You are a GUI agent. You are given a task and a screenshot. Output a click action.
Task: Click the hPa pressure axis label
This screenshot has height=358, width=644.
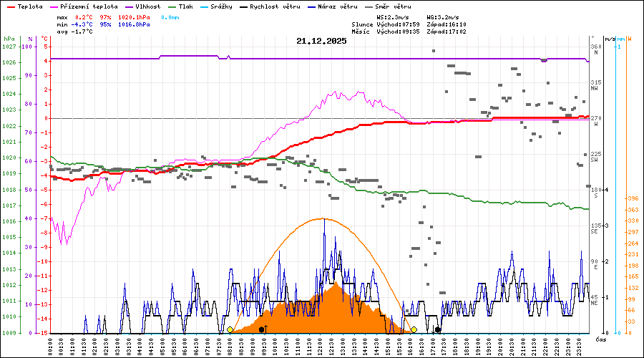click(x=9, y=39)
